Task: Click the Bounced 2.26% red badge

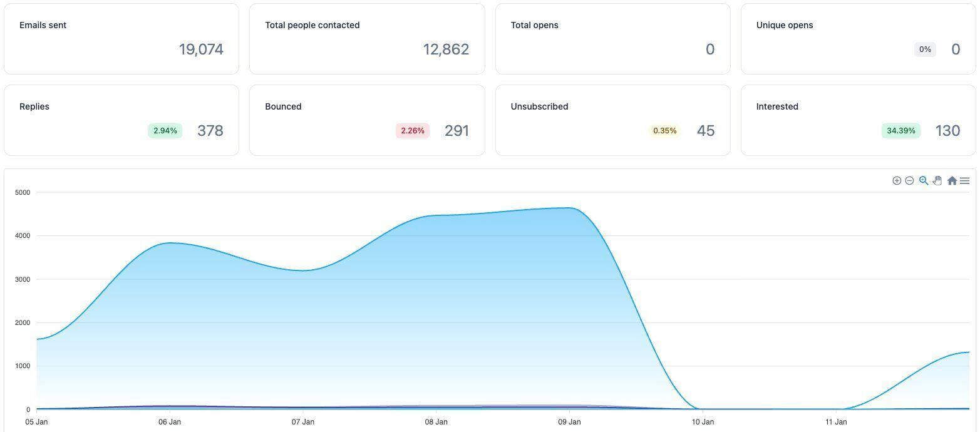Action: (x=413, y=131)
